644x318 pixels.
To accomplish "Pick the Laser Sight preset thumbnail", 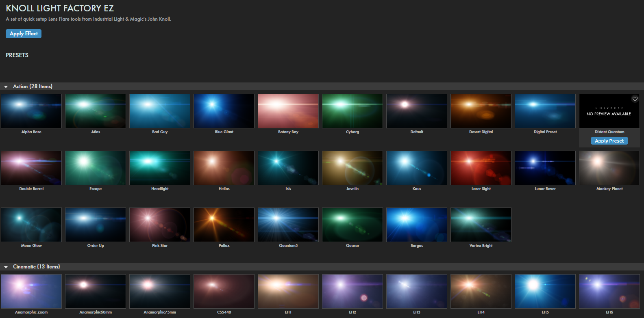I will 481,168.
